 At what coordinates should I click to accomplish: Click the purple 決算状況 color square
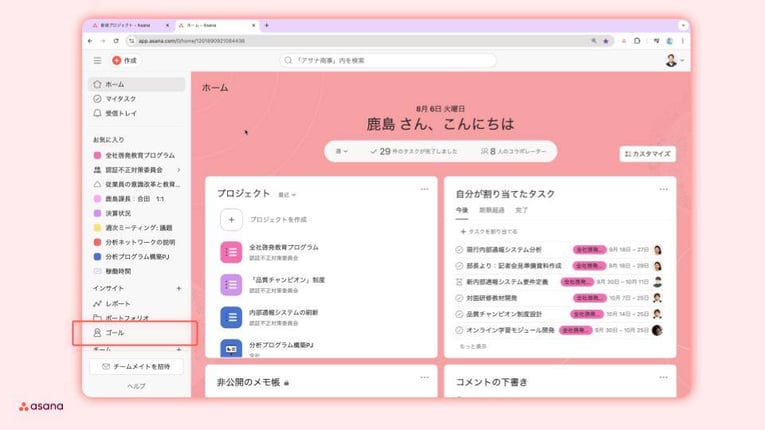pyautogui.click(x=97, y=213)
